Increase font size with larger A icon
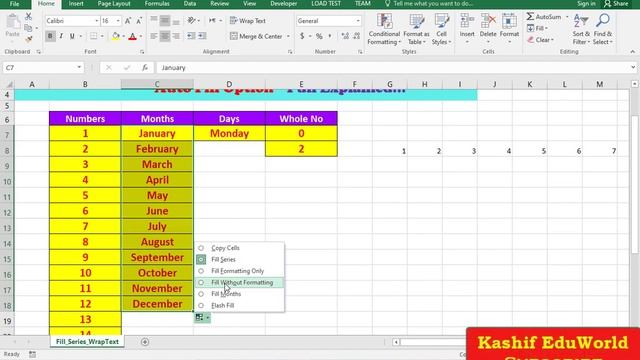640x360 pixels. coord(128,21)
